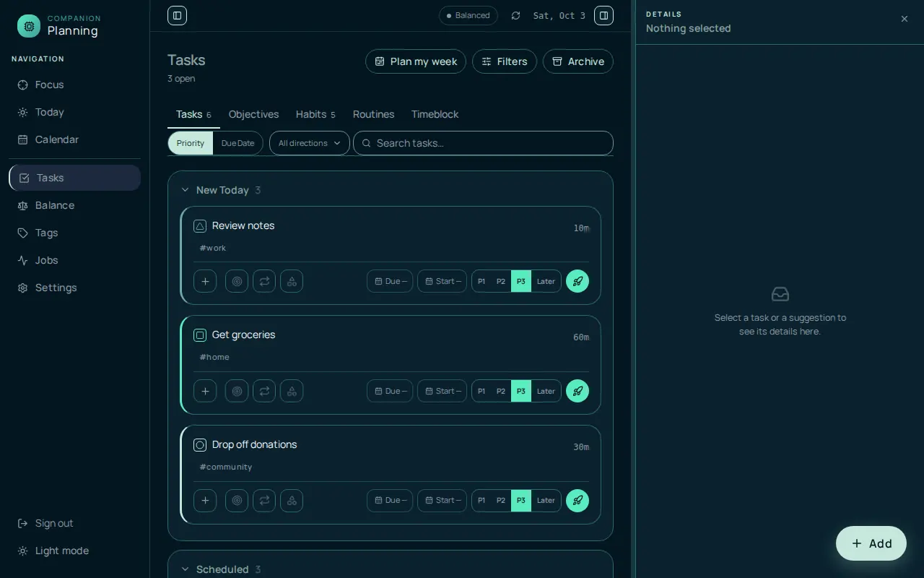Open Start date picker on Get groceries

click(x=442, y=391)
